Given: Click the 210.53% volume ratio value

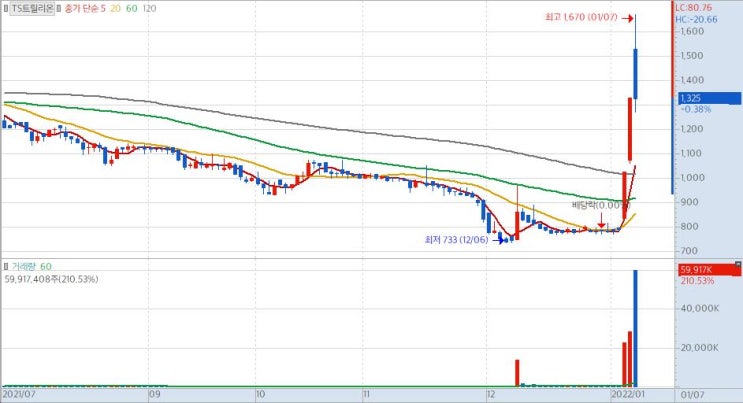Looking at the screenshot, I should [x=697, y=281].
